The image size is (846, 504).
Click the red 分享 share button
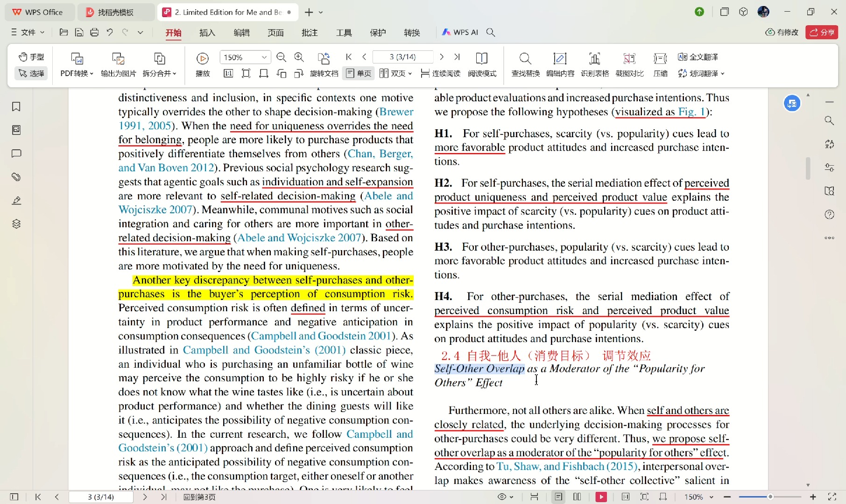(822, 32)
